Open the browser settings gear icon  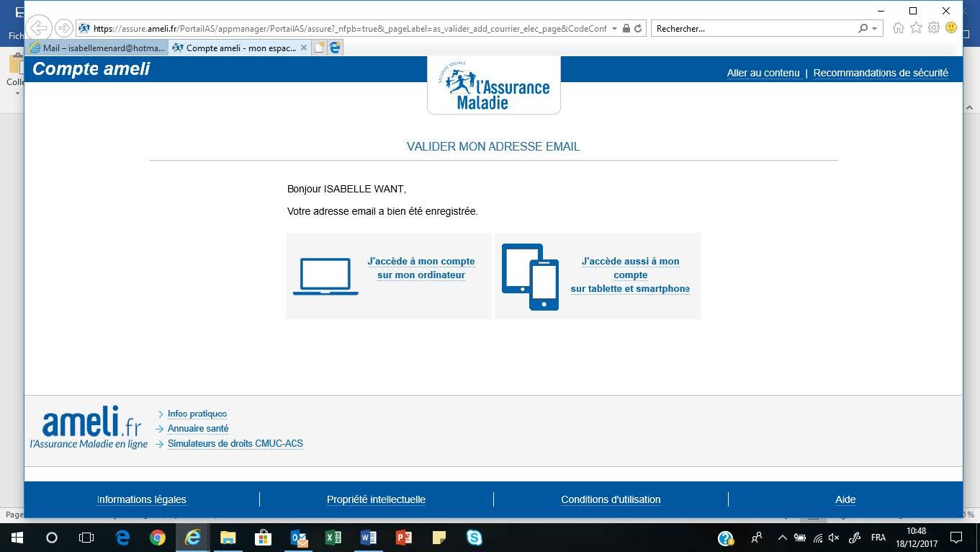pos(933,28)
